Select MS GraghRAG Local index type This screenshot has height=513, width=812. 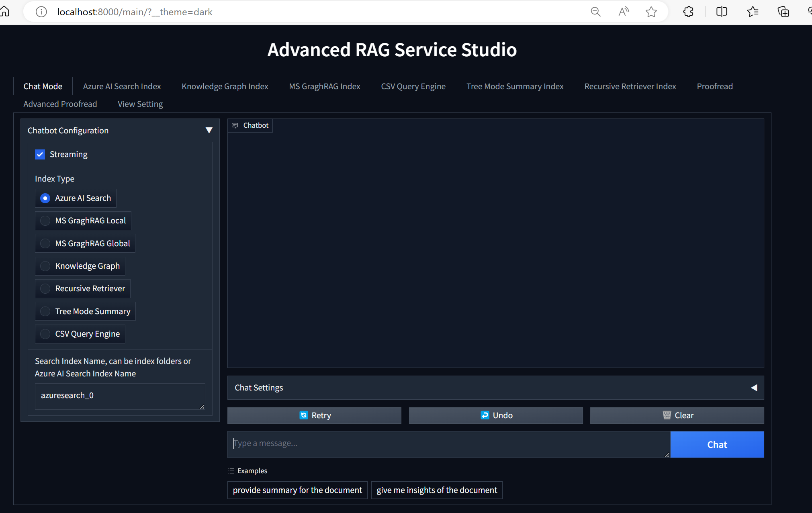coord(45,221)
